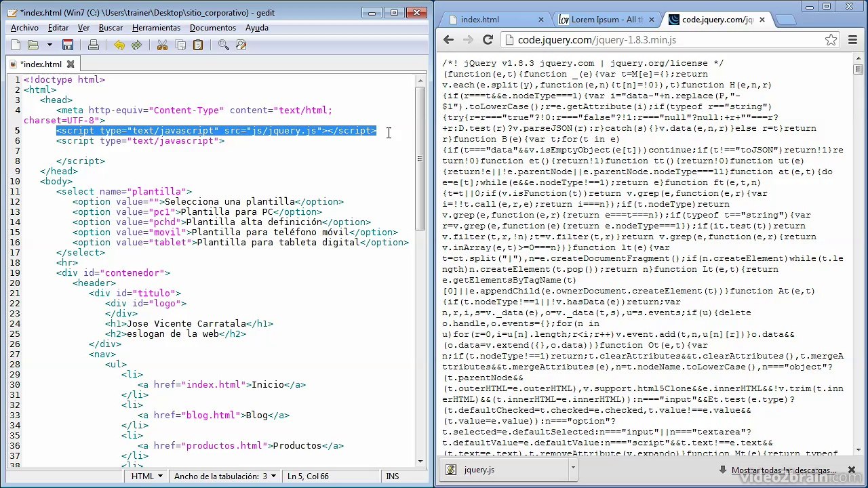The image size is (868, 488).
Task: Click the href index.html Inicio line
Action: (x=222, y=384)
